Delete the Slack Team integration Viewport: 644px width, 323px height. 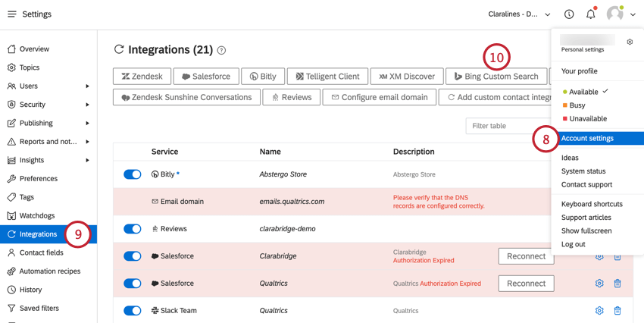(617, 310)
